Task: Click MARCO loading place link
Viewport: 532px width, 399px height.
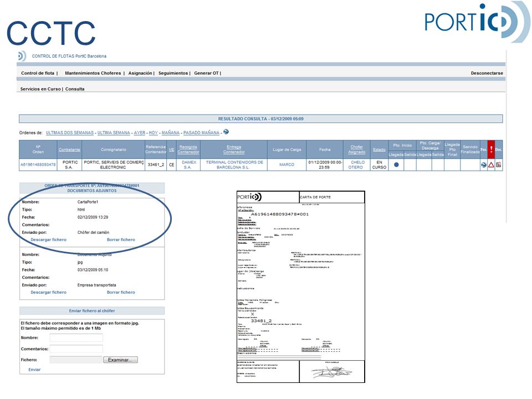Action: click(287, 165)
